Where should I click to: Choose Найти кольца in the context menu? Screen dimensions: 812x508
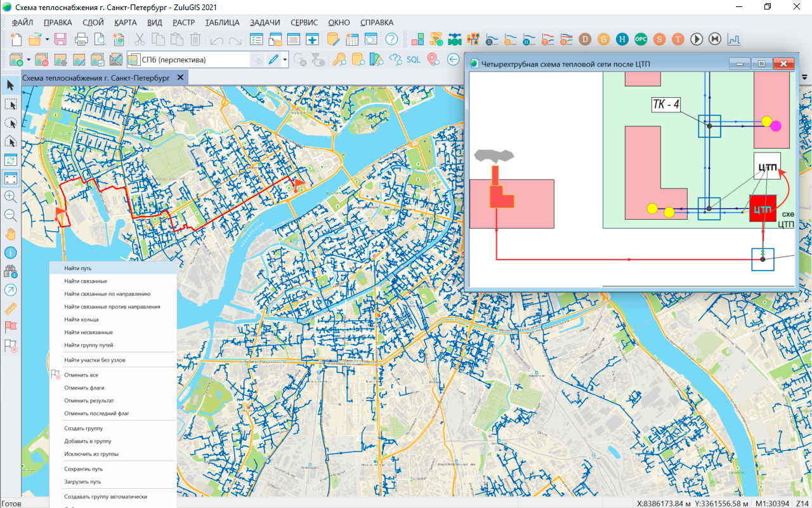click(81, 319)
